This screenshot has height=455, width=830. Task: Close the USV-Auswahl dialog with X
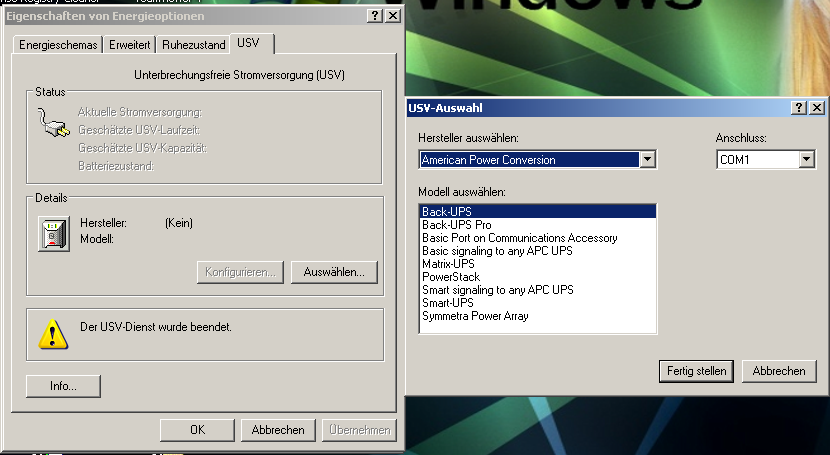pyautogui.click(x=817, y=108)
